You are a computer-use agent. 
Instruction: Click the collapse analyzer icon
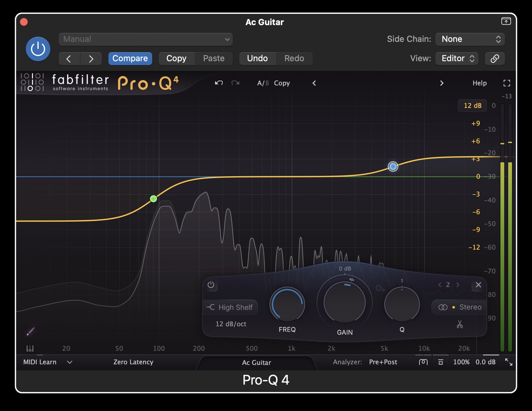point(441,362)
